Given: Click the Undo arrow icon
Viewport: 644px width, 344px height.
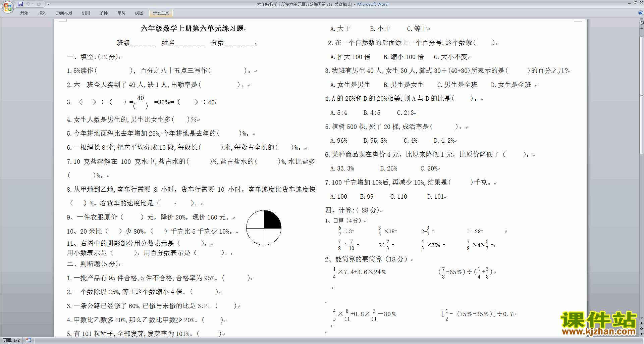Looking at the screenshot, I should pyautogui.click(x=28, y=4).
